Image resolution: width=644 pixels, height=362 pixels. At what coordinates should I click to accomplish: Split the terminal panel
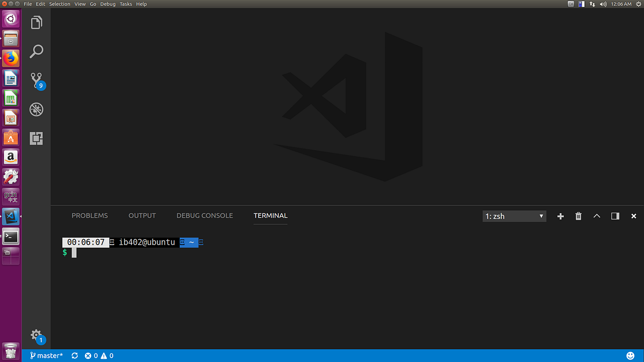click(x=614, y=216)
